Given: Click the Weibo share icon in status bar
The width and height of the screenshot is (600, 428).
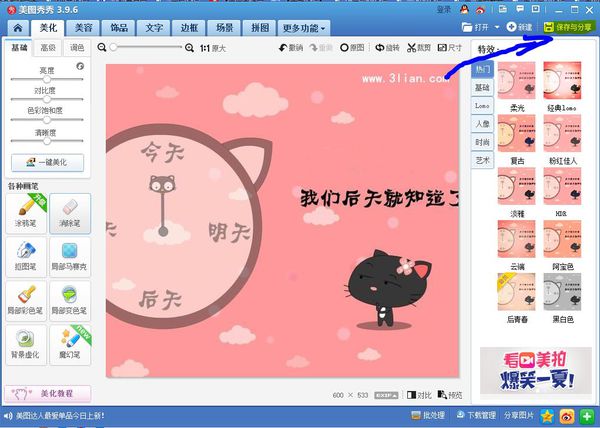Looking at the screenshot, I should 567,417.
